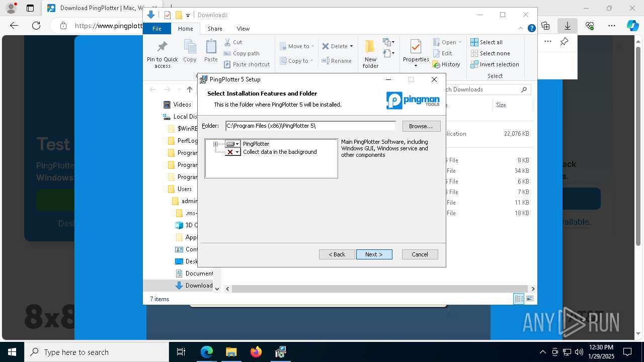
Task: Collapse the Explorer ribbon chevron
Action: [x=521, y=29]
